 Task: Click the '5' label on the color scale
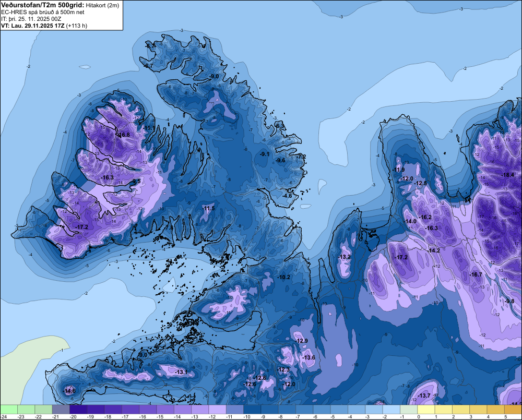[506, 417]
